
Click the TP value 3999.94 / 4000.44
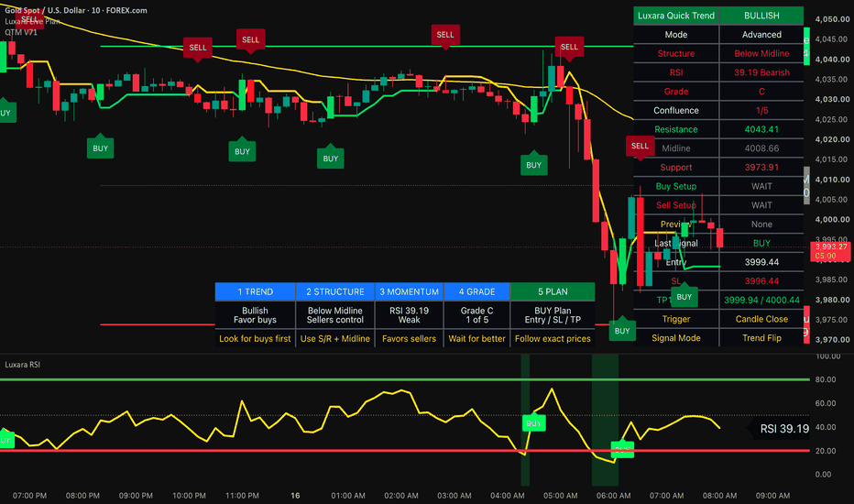(x=761, y=301)
